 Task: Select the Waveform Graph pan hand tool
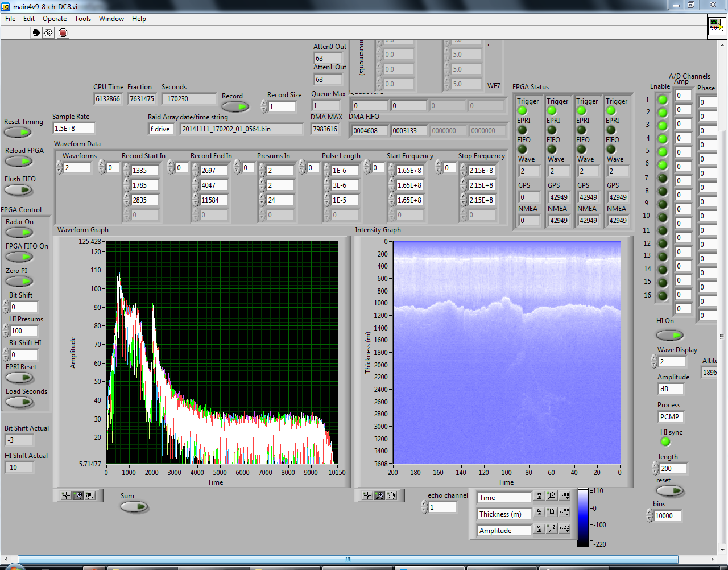[x=90, y=495]
